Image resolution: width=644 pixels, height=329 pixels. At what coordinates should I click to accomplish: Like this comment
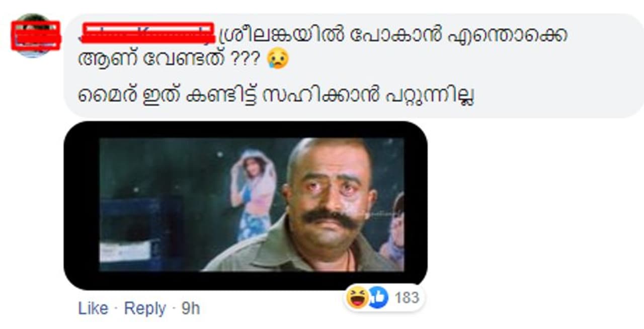coord(93,308)
